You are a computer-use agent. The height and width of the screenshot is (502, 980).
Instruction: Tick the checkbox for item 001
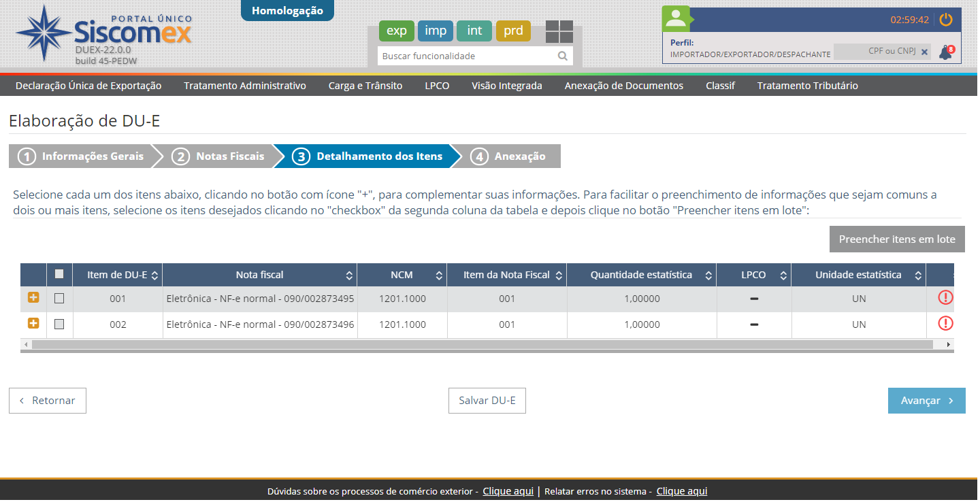click(59, 298)
